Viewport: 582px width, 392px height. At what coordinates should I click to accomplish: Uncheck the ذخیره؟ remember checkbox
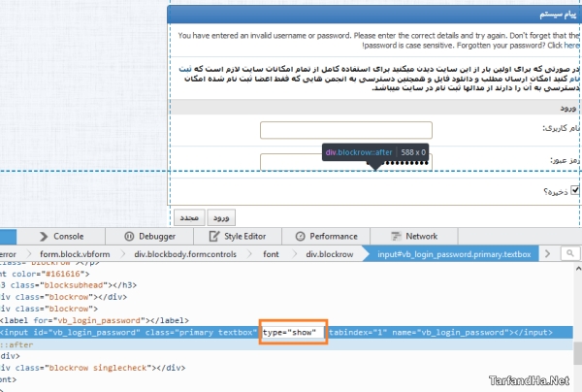(574, 190)
